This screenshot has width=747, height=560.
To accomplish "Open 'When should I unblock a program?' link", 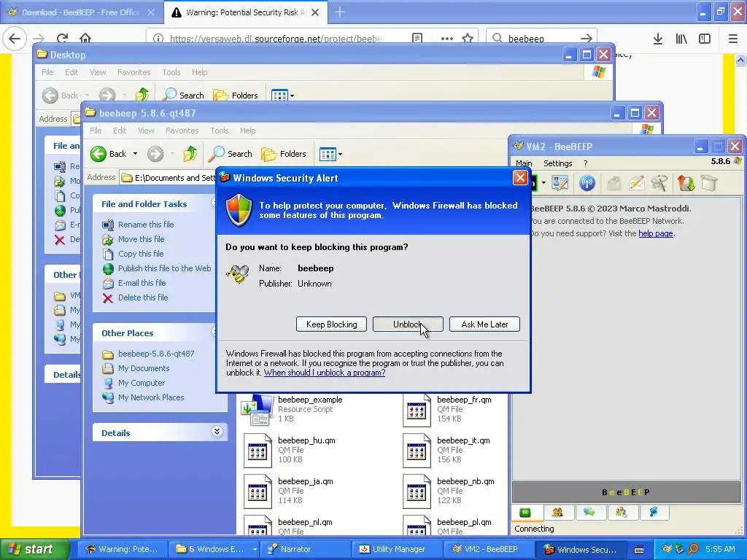I will point(325,373).
